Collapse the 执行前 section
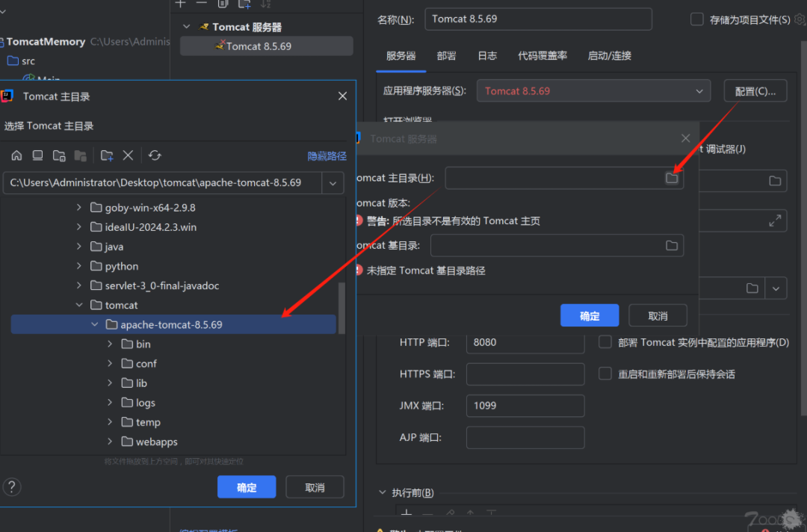The height and width of the screenshot is (532, 807). tap(383, 493)
